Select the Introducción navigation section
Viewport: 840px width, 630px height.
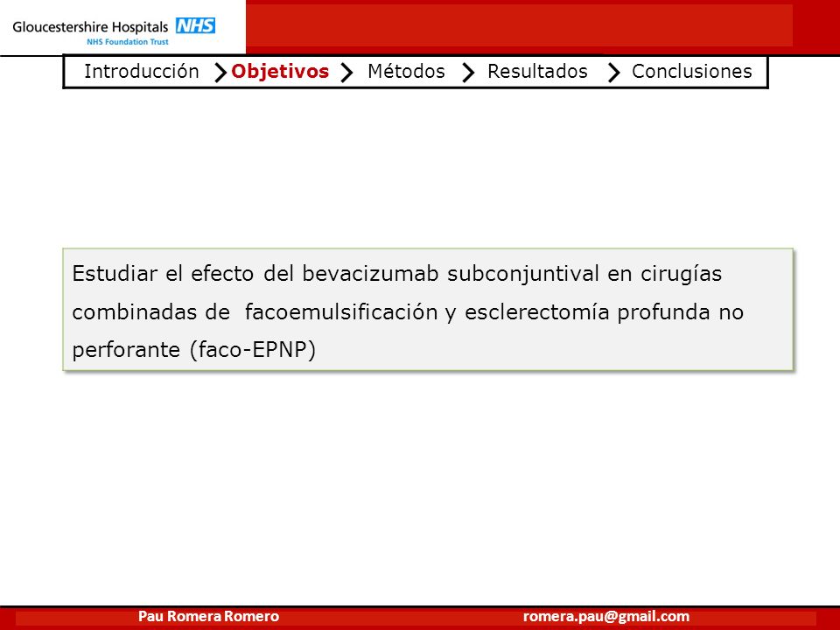[x=142, y=71]
